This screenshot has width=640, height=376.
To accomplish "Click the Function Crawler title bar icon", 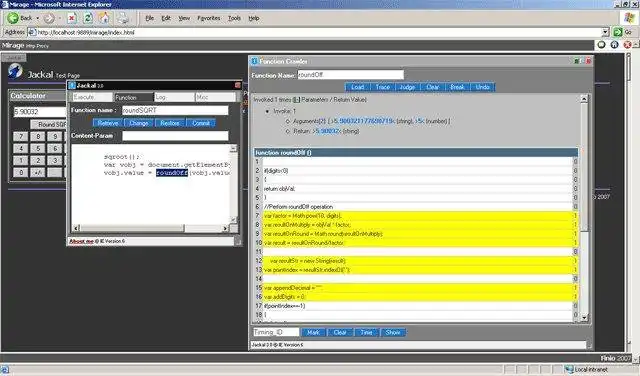I will 254,61.
